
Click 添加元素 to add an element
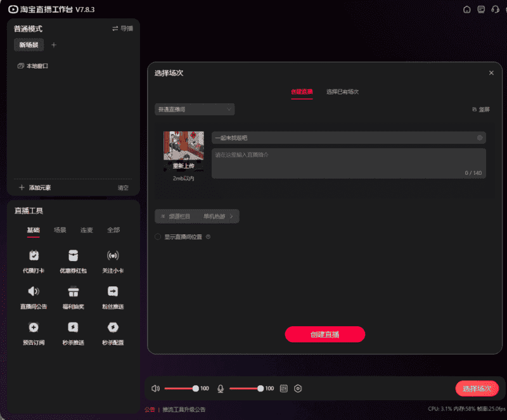[35, 188]
